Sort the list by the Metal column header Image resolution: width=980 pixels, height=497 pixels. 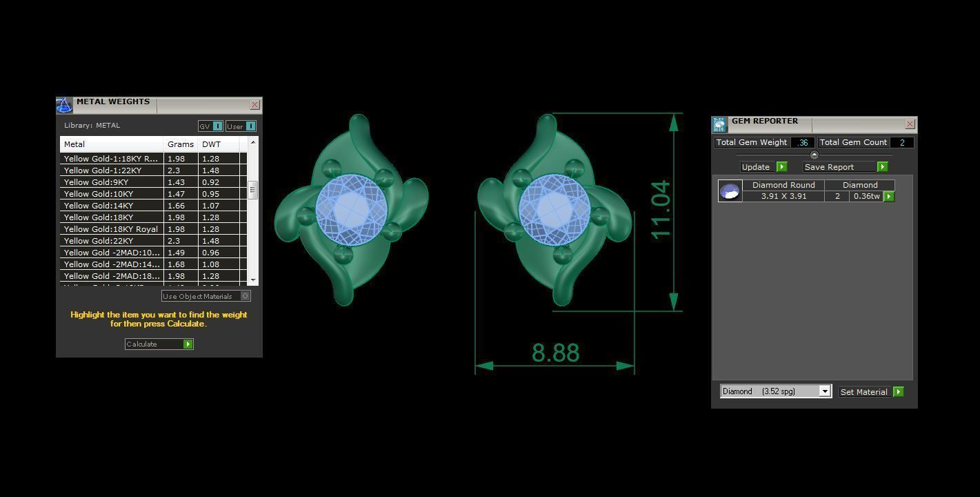112,144
